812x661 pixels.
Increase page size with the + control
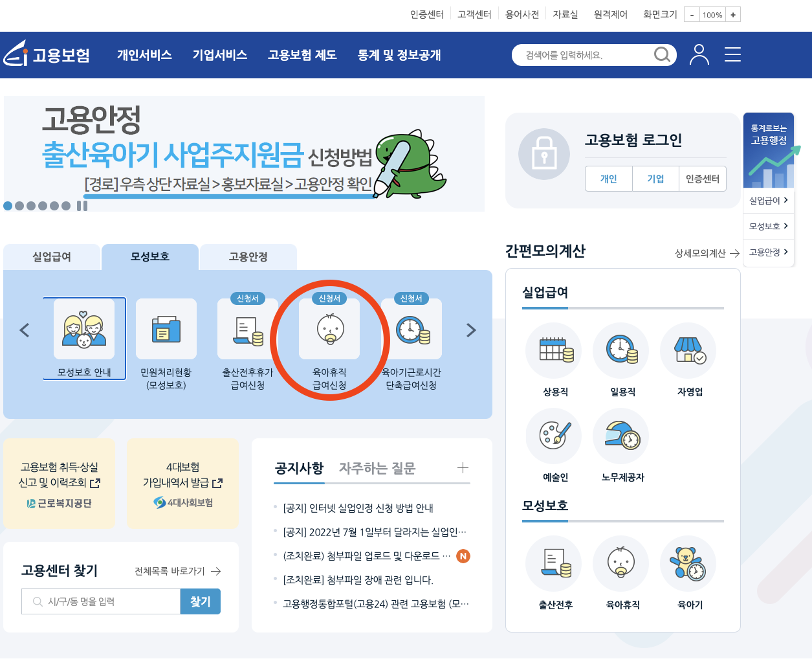pos(734,14)
